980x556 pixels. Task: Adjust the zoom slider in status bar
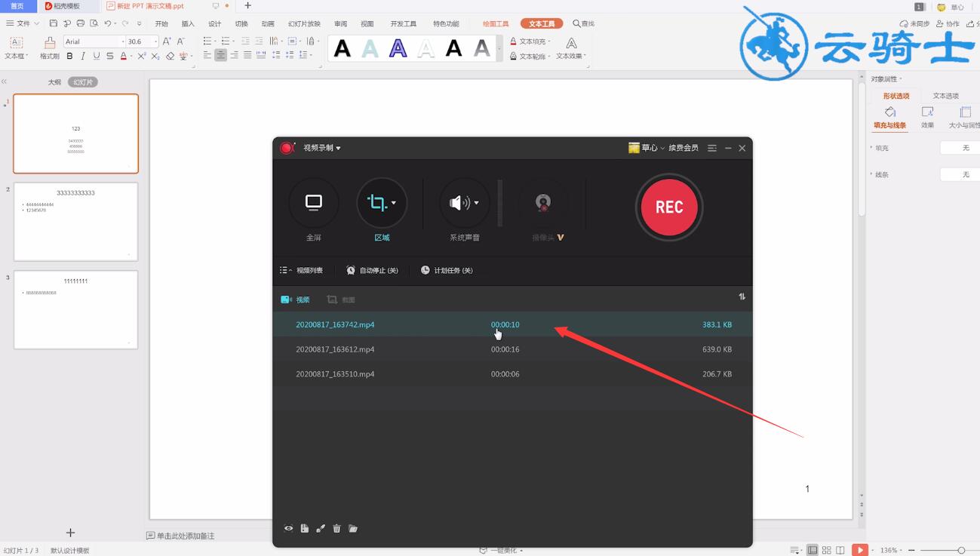tap(960, 550)
